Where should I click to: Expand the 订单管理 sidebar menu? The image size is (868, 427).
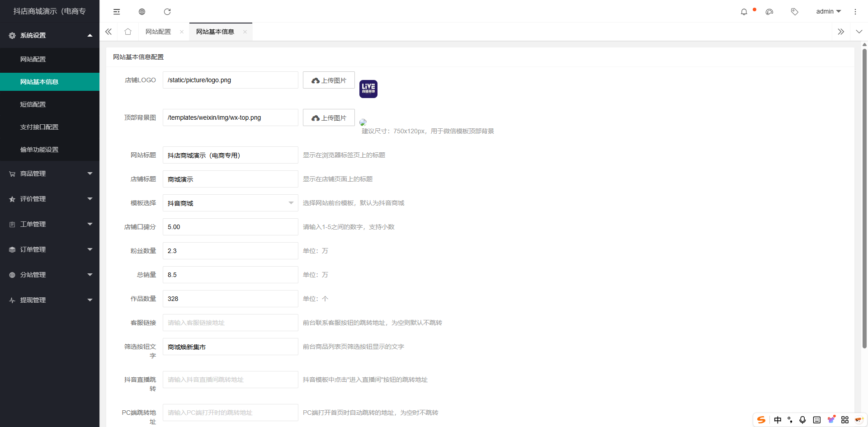[x=50, y=249]
